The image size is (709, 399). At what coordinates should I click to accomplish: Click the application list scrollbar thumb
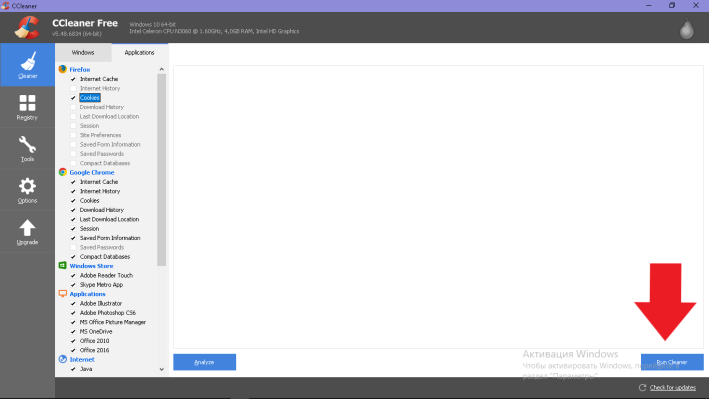tap(161, 170)
